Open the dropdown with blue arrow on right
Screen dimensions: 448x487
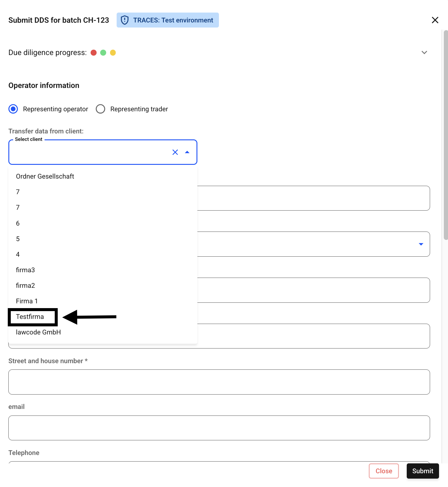click(421, 244)
